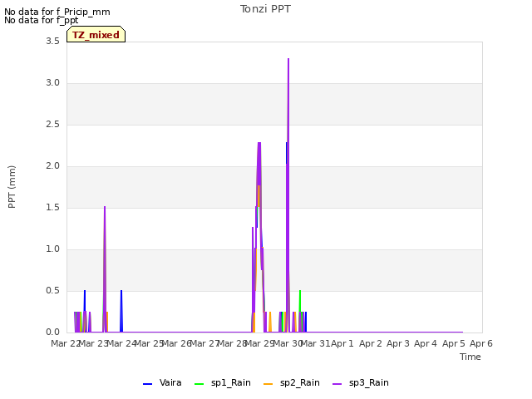Click the TZ_mixed annotation label

tap(96, 35)
